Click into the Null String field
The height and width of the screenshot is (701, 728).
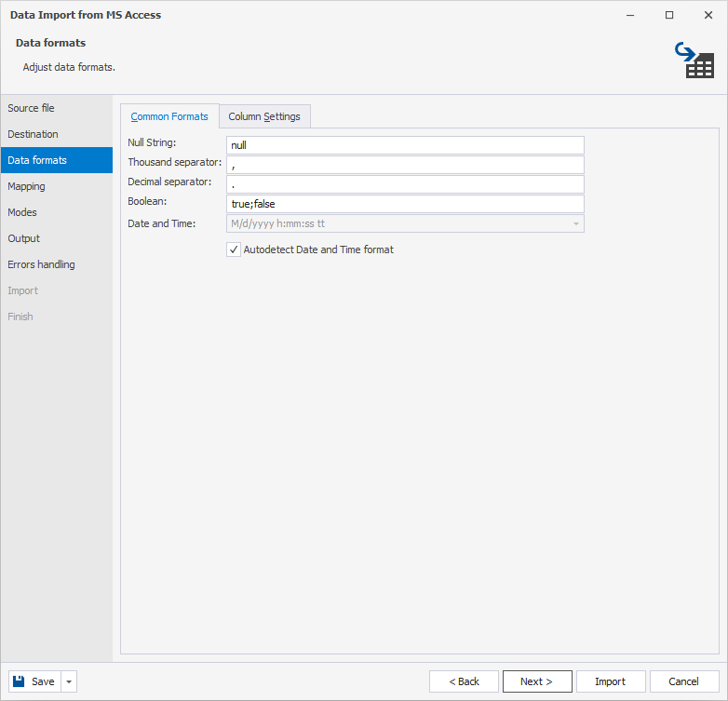(x=405, y=145)
